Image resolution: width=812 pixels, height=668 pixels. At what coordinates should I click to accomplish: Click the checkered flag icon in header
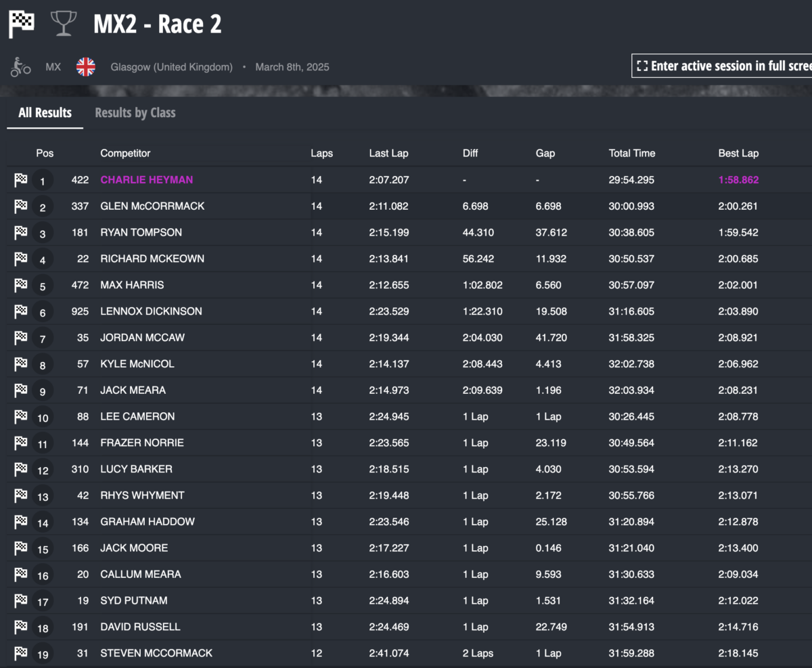[x=21, y=24]
